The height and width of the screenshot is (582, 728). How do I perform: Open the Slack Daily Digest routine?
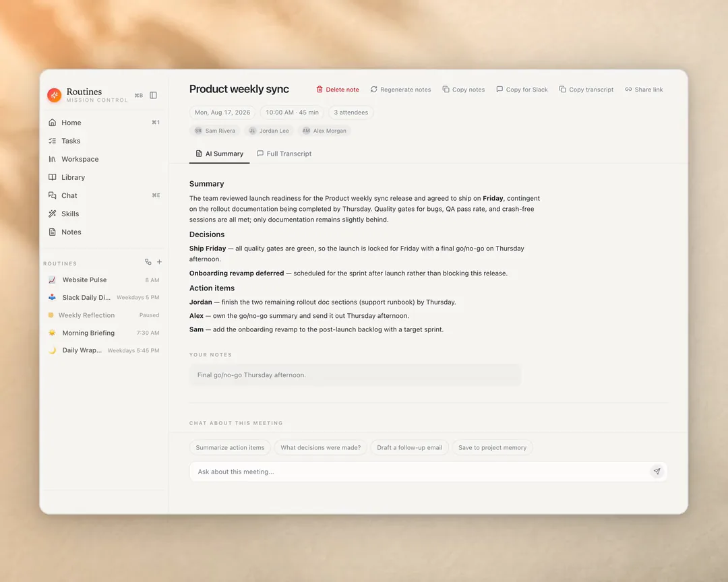click(x=104, y=298)
